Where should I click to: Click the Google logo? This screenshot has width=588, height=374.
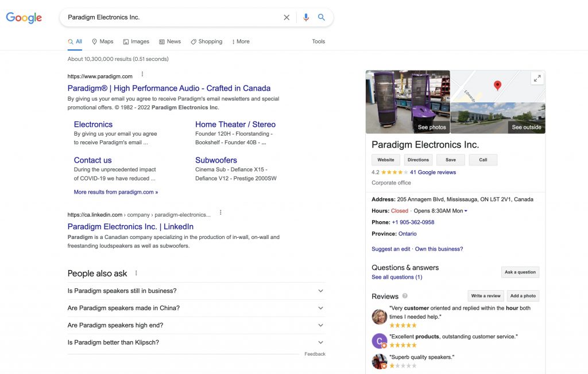coord(24,17)
